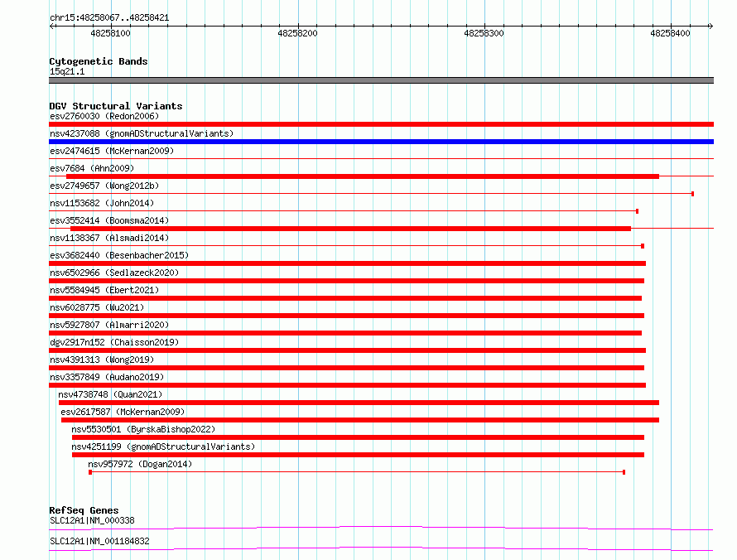Viewport: 737px width, 560px height.
Task: Open the esv3552414 (Boomsma2014) label
Action: click(109, 220)
